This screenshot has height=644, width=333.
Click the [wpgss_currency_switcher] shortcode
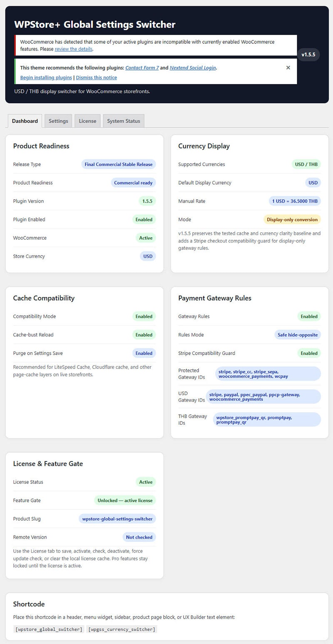[122, 629]
